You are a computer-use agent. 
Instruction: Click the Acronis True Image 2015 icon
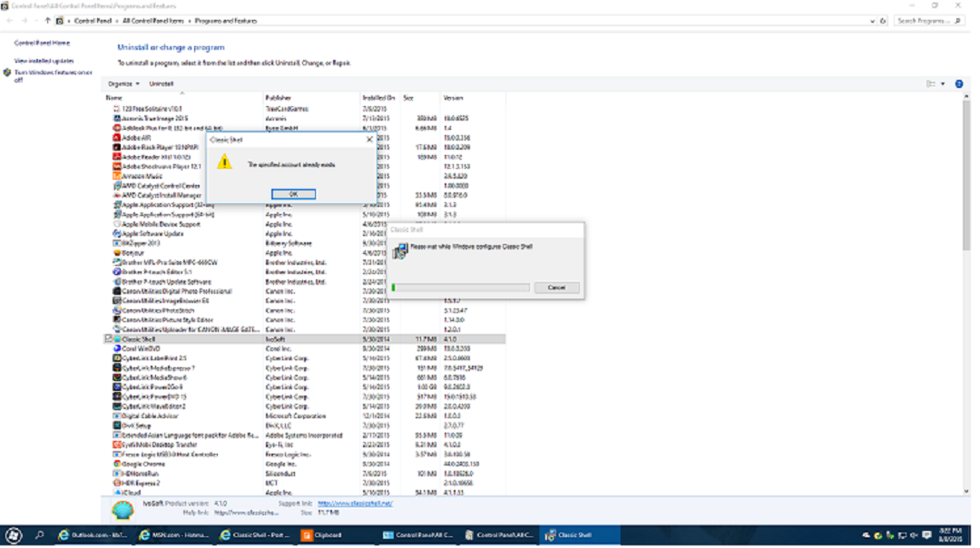116,119
